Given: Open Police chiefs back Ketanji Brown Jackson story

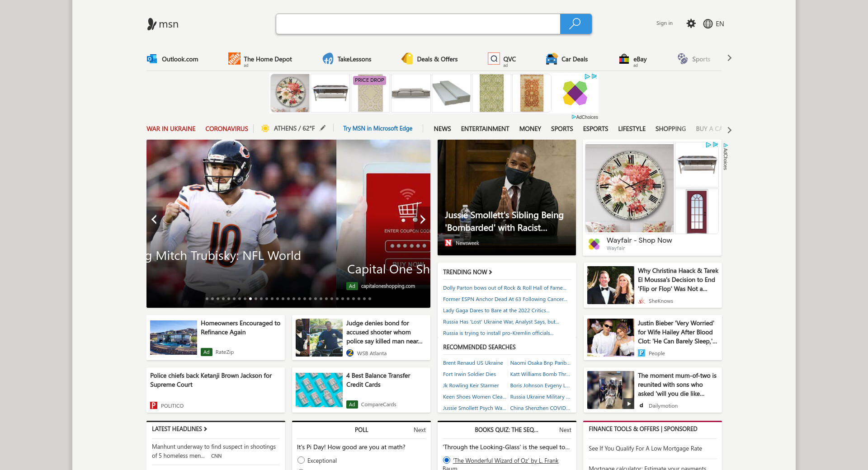Looking at the screenshot, I should click(x=211, y=380).
